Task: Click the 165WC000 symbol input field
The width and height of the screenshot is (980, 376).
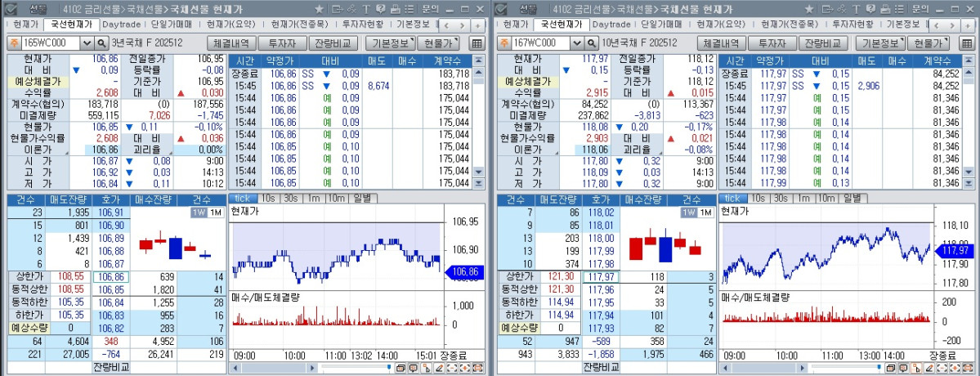Action: point(51,43)
